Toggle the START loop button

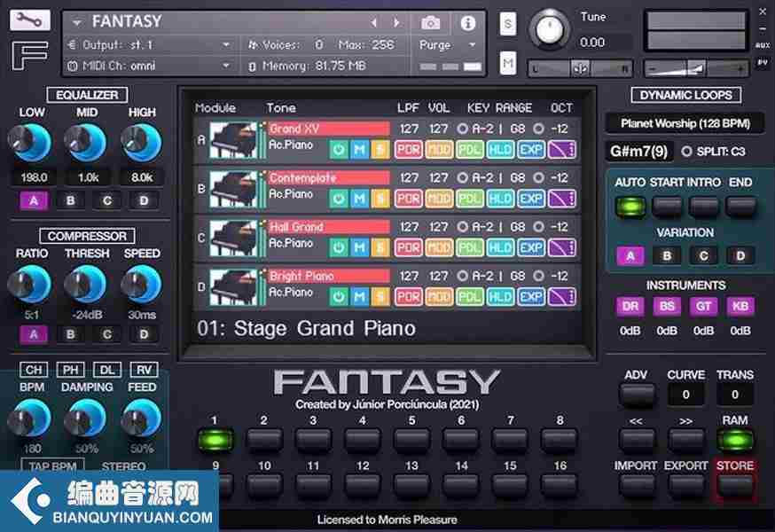pos(667,207)
